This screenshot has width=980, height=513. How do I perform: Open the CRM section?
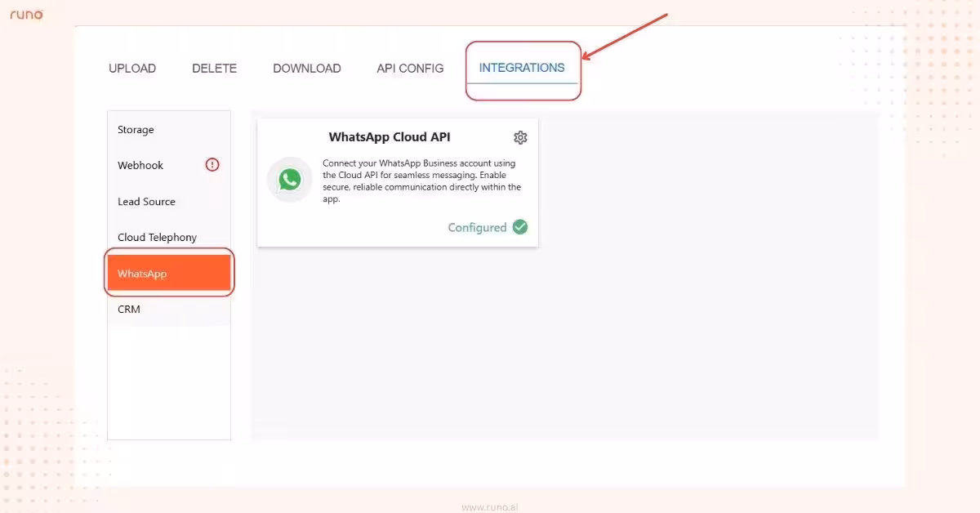pyautogui.click(x=127, y=309)
